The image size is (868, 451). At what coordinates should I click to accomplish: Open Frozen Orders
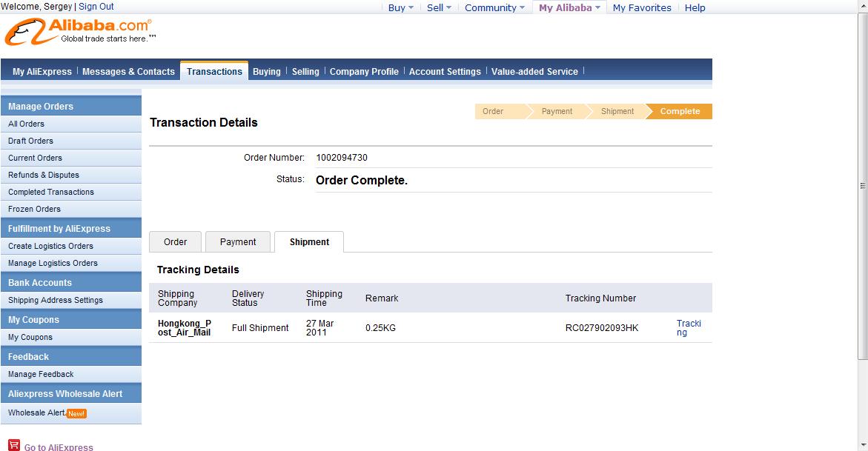[71, 209]
